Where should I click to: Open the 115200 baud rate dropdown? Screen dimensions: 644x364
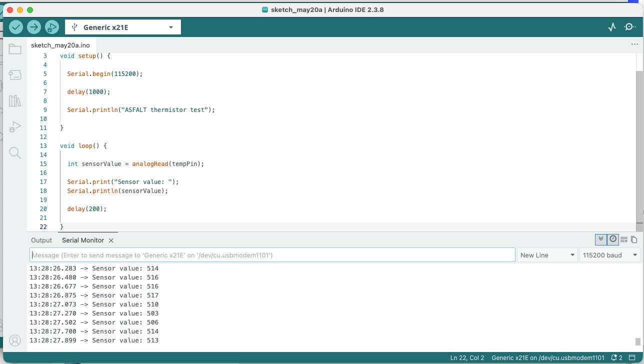point(610,255)
